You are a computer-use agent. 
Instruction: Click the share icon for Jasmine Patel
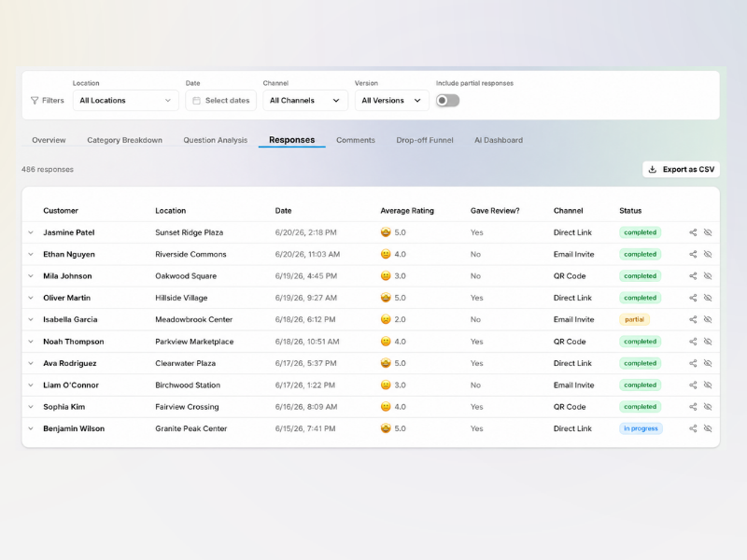[693, 232]
